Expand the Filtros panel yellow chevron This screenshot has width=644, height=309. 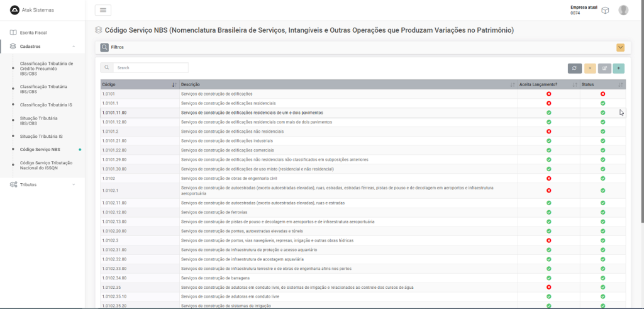tap(620, 47)
